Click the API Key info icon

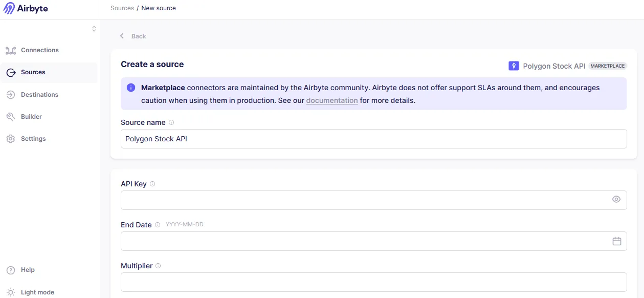[152, 184]
